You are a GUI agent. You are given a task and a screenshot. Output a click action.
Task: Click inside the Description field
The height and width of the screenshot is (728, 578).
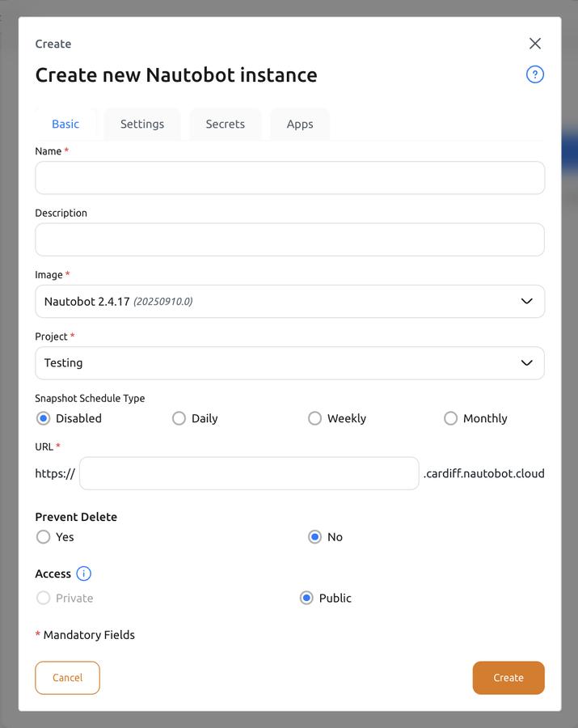point(289,239)
